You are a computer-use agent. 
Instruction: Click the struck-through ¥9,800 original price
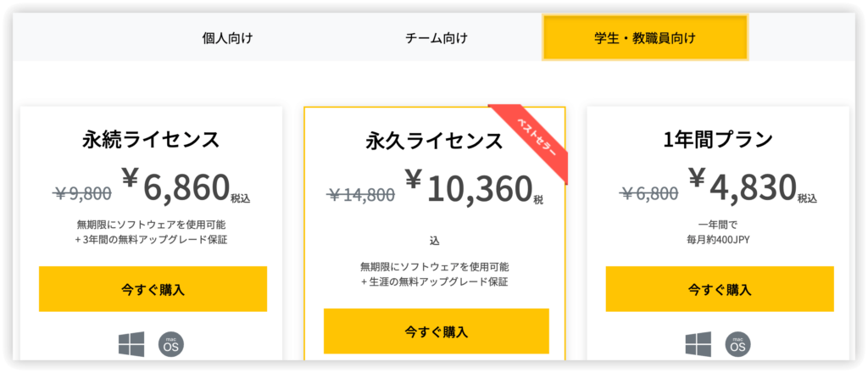83,193
